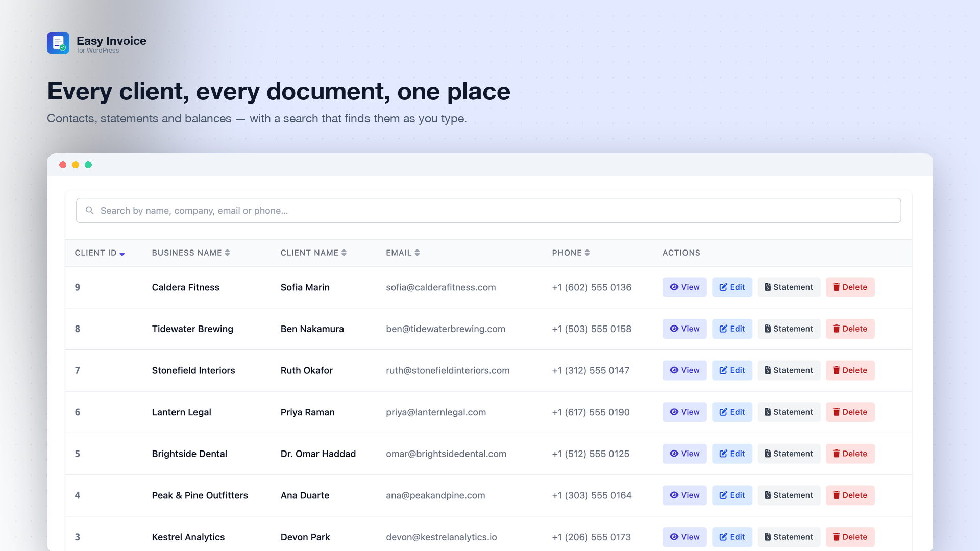Open statement for Stonefield Interiors

pyautogui.click(x=789, y=370)
